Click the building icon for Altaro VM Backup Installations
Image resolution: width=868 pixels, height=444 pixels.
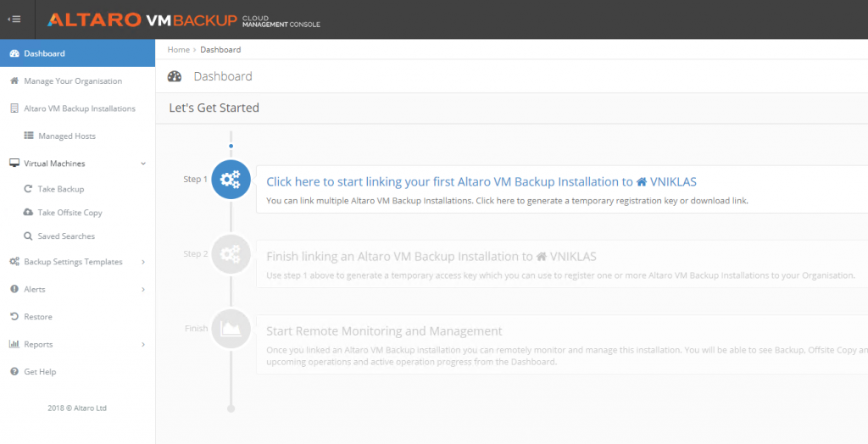[x=14, y=108]
